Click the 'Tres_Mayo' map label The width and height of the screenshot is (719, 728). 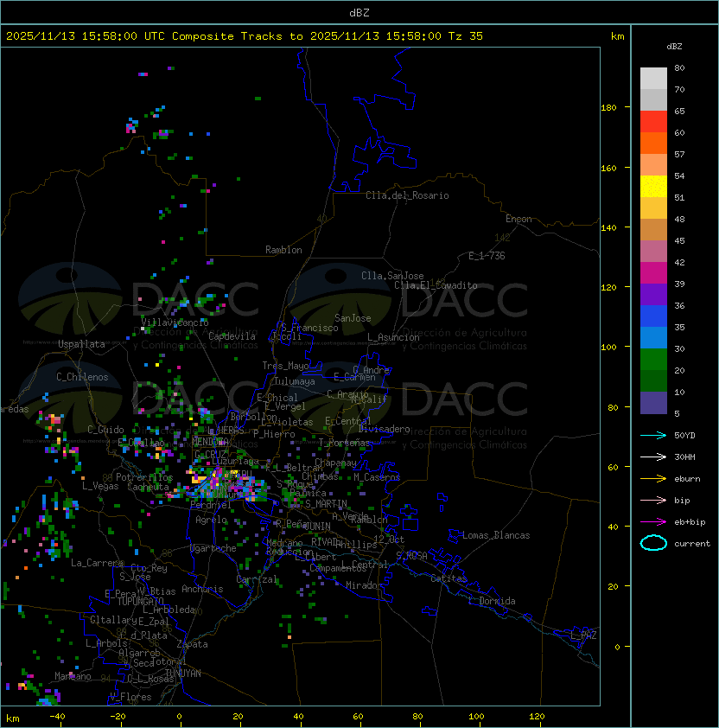[x=285, y=366]
